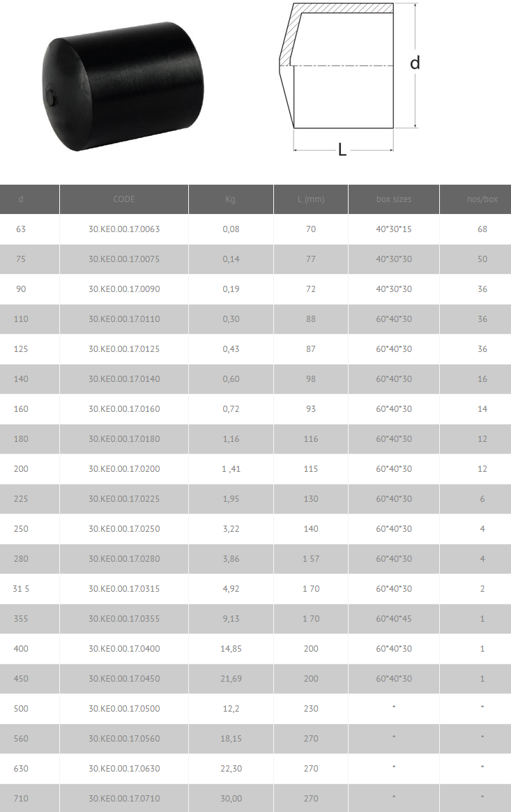Click box size 60*40*45

[x=394, y=619]
